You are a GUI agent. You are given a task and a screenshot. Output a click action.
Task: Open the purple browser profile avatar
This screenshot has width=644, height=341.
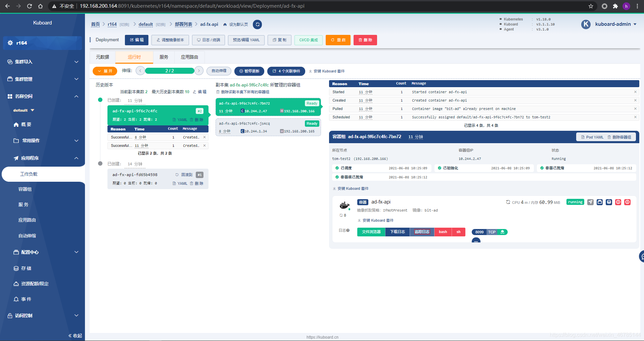pyautogui.click(x=626, y=6)
